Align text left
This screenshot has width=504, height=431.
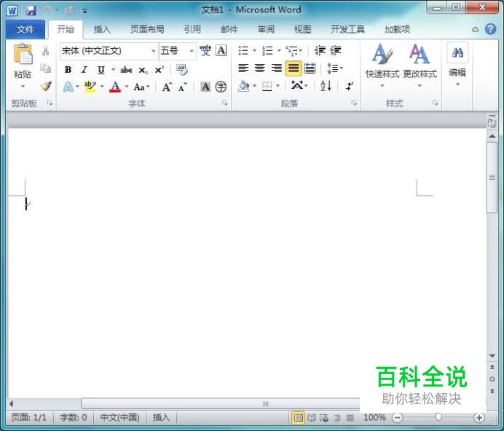click(243, 68)
